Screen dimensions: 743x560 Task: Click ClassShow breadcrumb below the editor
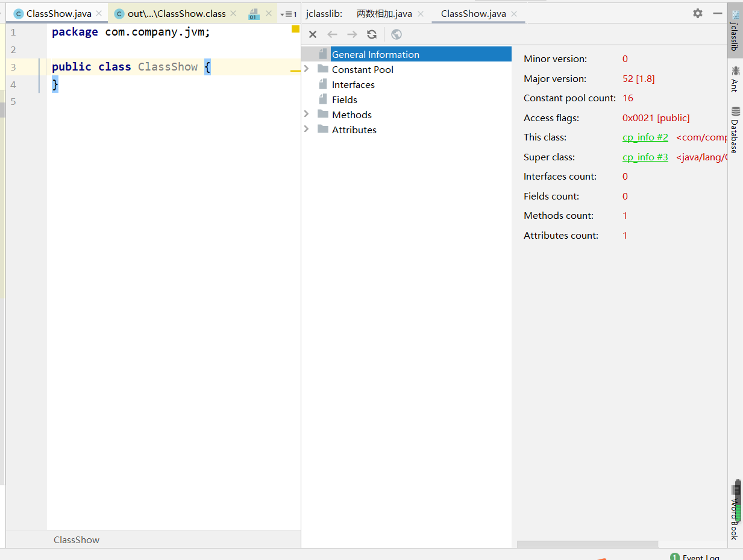tap(77, 540)
